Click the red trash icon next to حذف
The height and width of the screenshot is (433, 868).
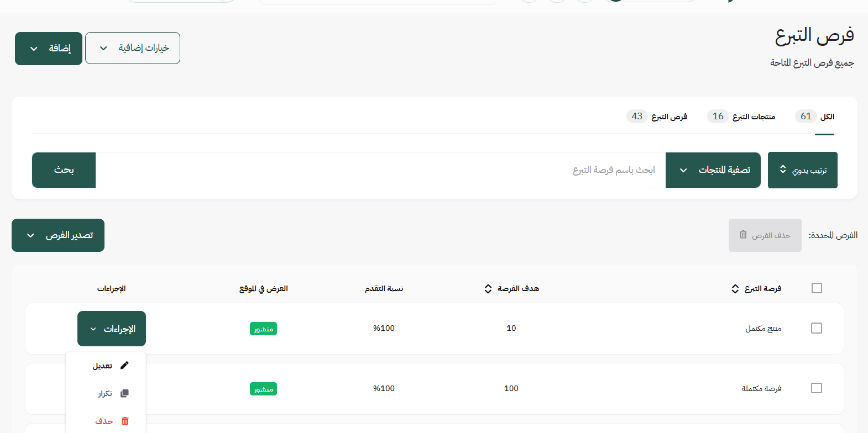[125, 421]
